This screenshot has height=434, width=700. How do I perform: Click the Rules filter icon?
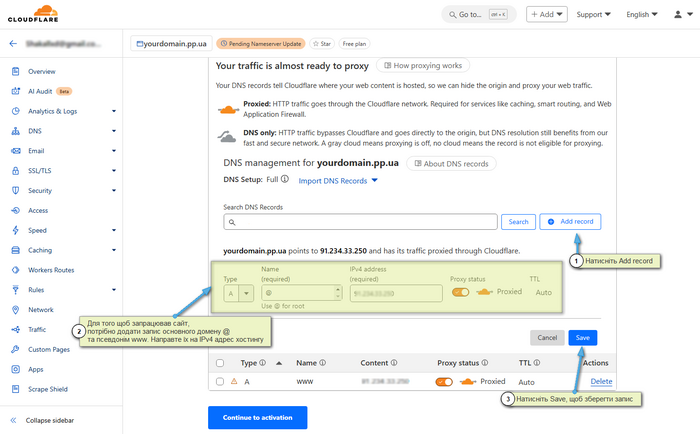(16, 290)
